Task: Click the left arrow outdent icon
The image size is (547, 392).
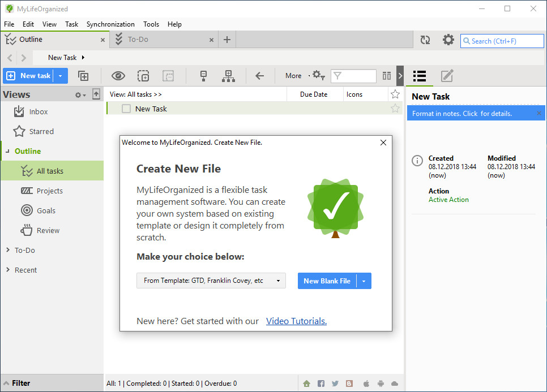Action: pos(259,76)
